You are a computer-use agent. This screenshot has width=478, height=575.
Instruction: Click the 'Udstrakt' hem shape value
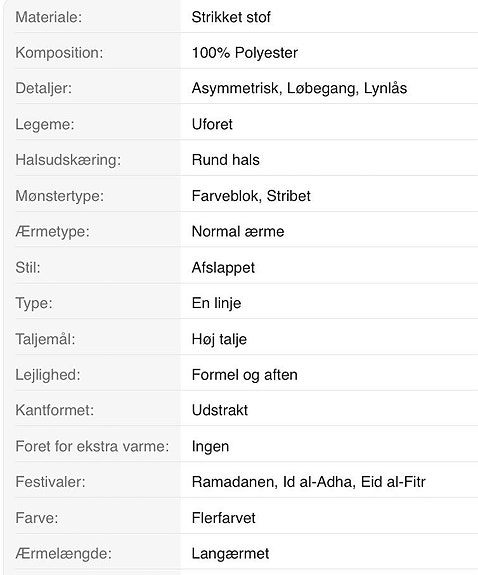220,410
